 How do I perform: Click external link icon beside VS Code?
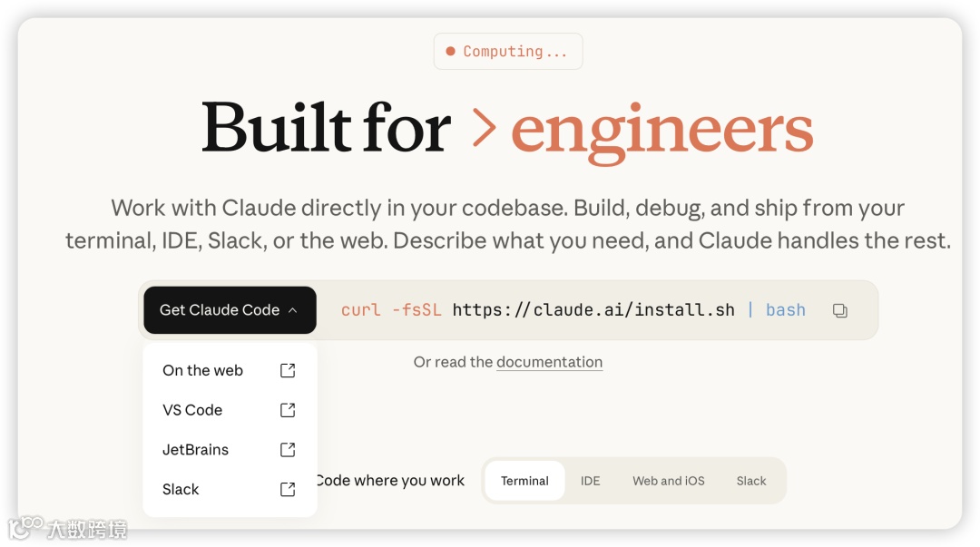[288, 410]
